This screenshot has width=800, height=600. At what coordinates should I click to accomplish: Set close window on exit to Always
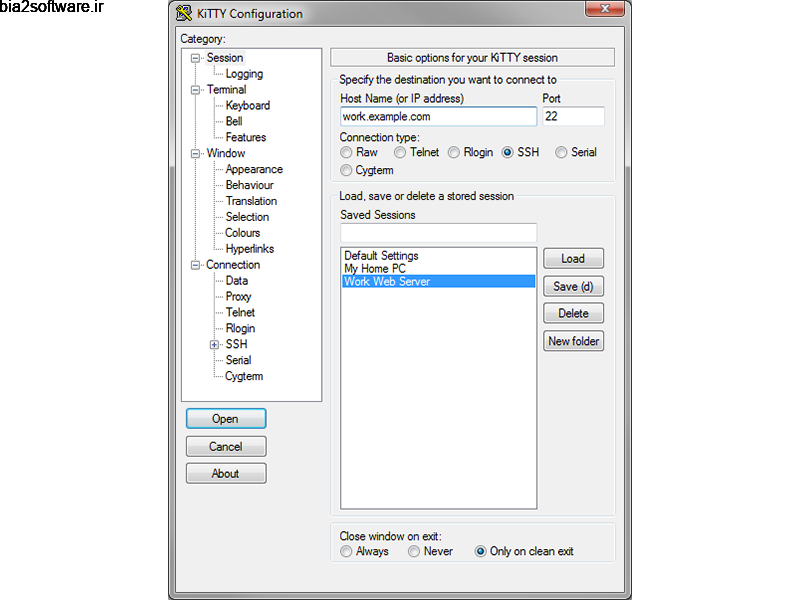tap(346, 551)
